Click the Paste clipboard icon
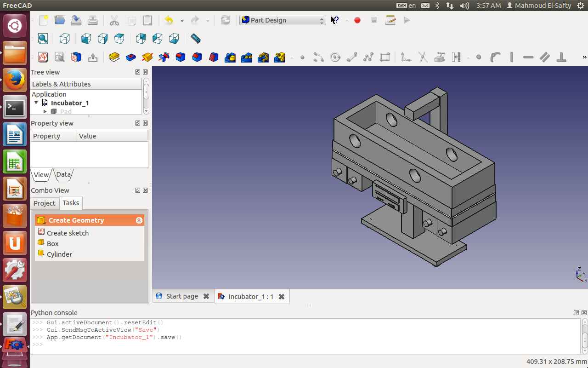 tap(147, 20)
